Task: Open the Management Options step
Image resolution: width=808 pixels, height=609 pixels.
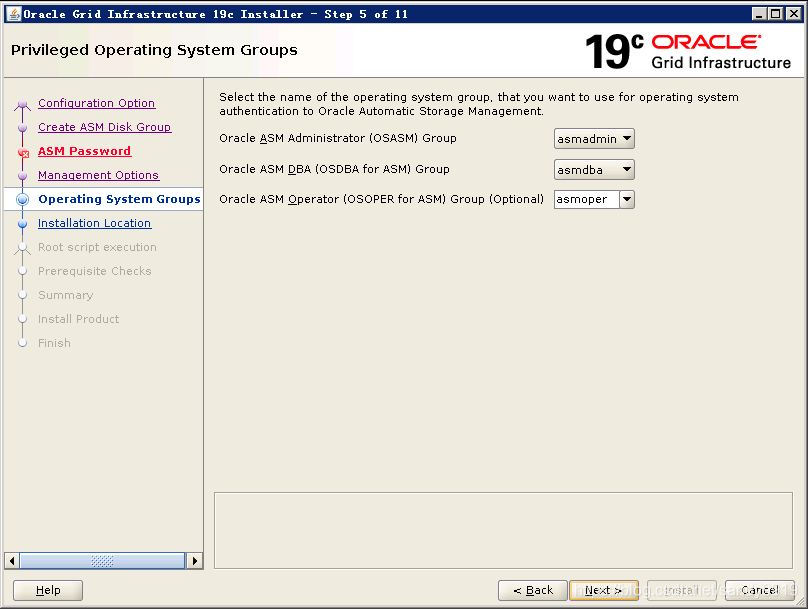Action: pyautogui.click(x=98, y=175)
